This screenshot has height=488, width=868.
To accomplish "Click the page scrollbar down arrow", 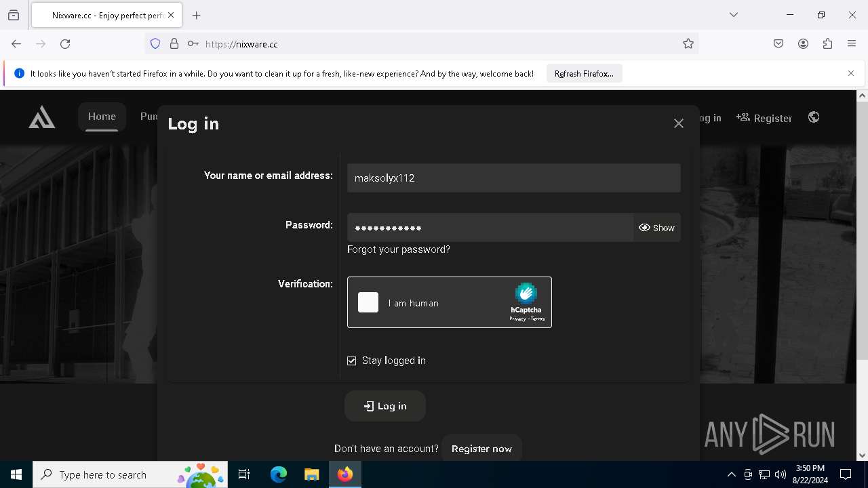I will tap(862, 455).
